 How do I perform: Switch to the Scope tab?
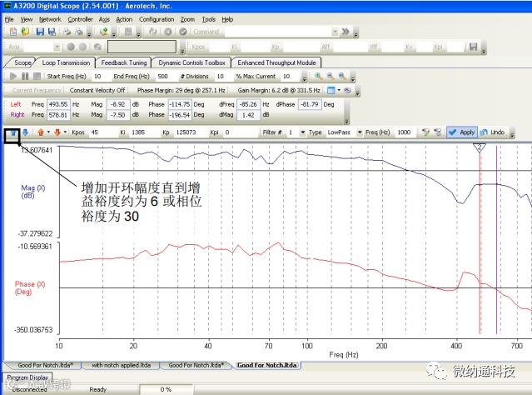coord(22,62)
